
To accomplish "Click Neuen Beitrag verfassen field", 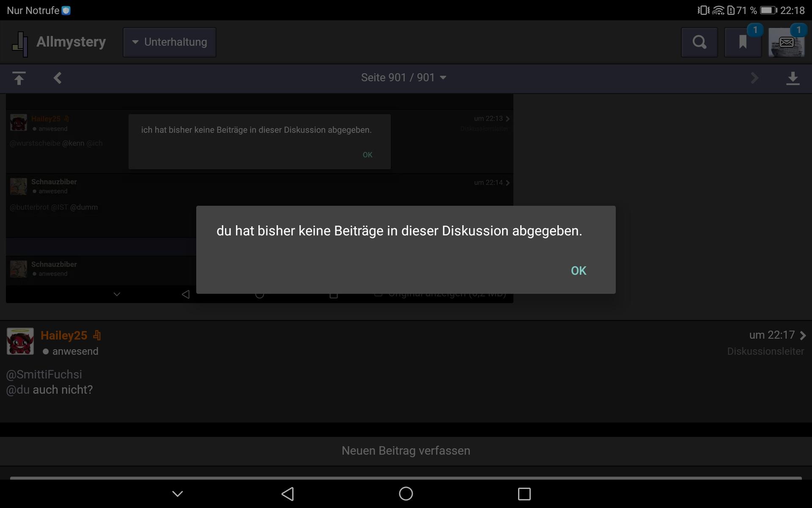I will click(406, 450).
